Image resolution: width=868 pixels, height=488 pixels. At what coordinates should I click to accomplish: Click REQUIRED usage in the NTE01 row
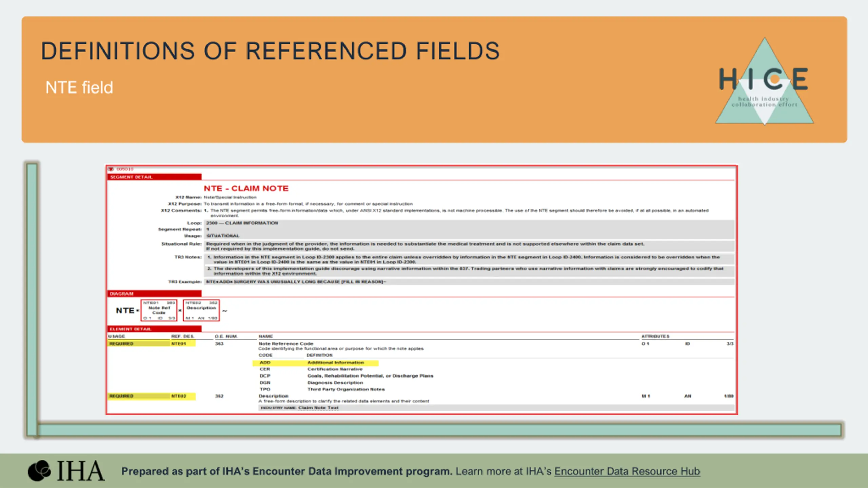click(x=121, y=344)
